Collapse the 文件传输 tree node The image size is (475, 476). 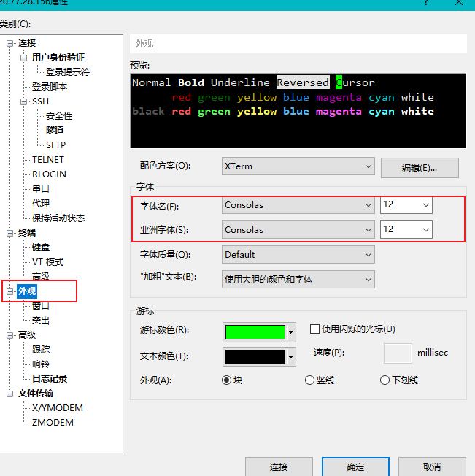coord(9,394)
